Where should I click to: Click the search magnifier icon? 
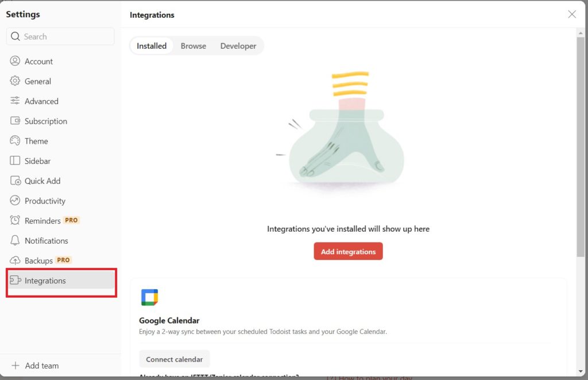pos(16,36)
